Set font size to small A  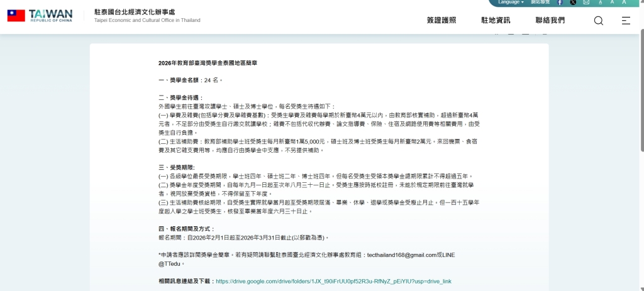coord(601,3)
